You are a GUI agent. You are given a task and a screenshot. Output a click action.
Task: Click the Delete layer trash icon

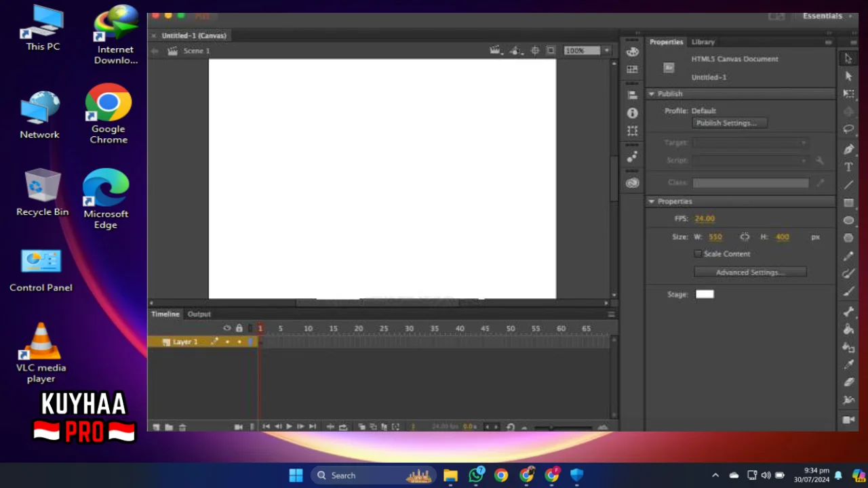point(182,427)
